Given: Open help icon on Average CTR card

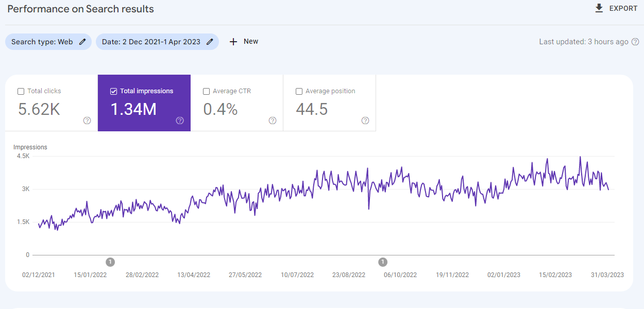Looking at the screenshot, I should (273, 121).
